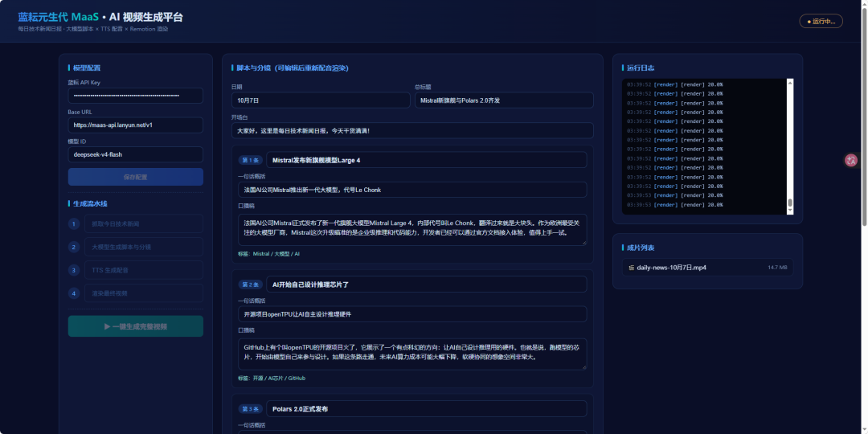Screen dimensions: 868x434
Task: Focus the 蓝耘 API Key password field
Action: tap(136, 95)
